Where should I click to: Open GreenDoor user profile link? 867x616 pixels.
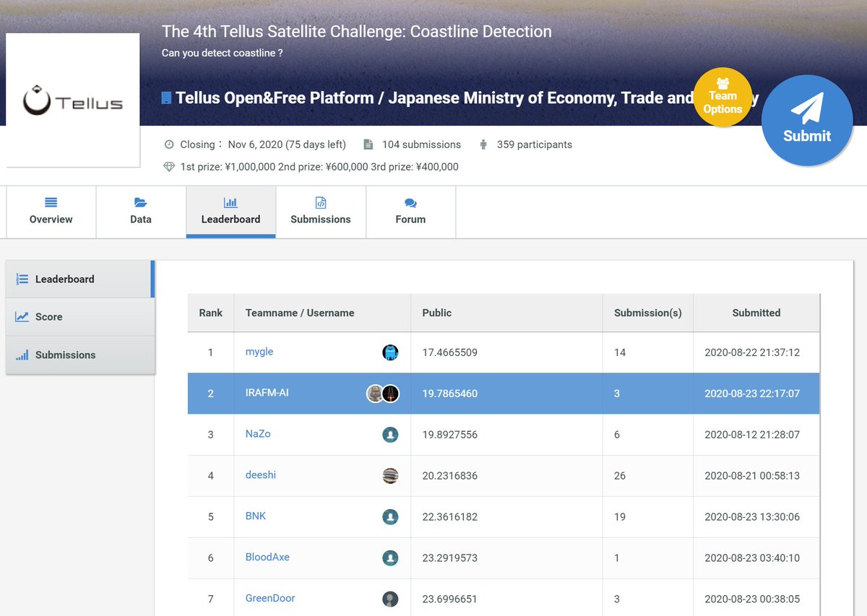(270, 598)
